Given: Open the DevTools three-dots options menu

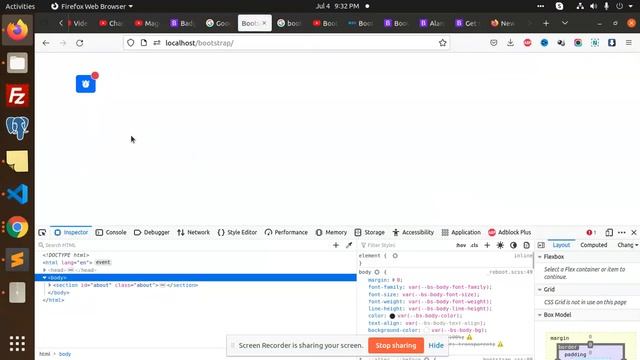Looking at the screenshot, I should (622, 233).
